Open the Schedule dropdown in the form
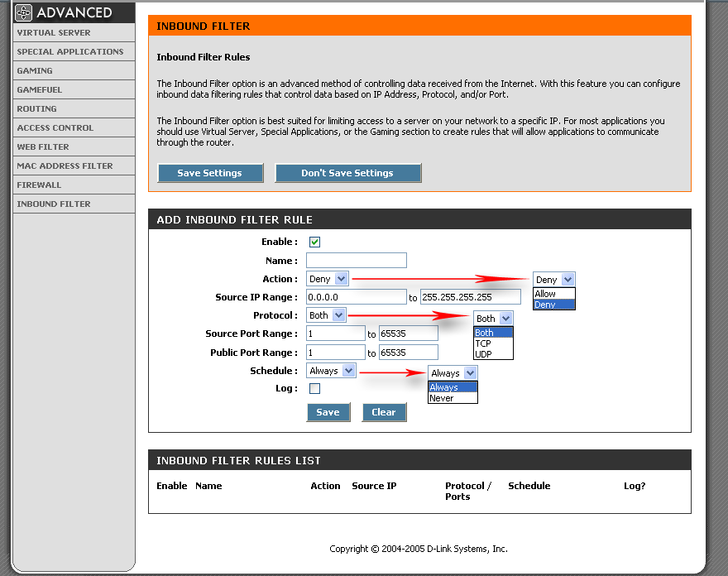This screenshot has width=728, height=576. [x=331, y=370]
